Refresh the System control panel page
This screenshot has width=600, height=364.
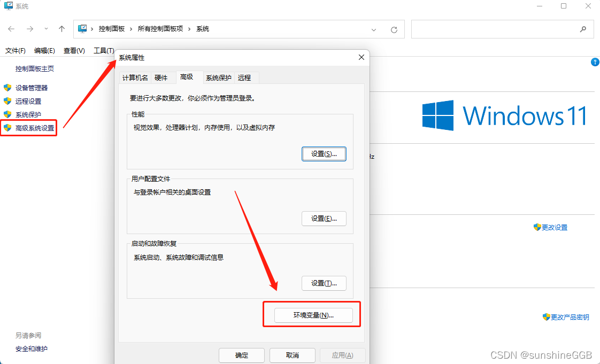tap(394, 29)
